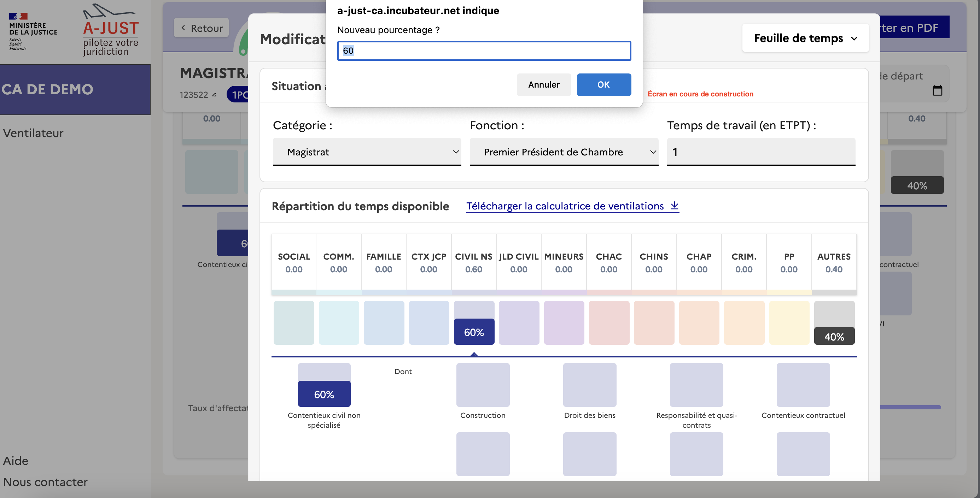Click the pencil icon next to 123522
The image size is (980, 498).
[215, 95]
